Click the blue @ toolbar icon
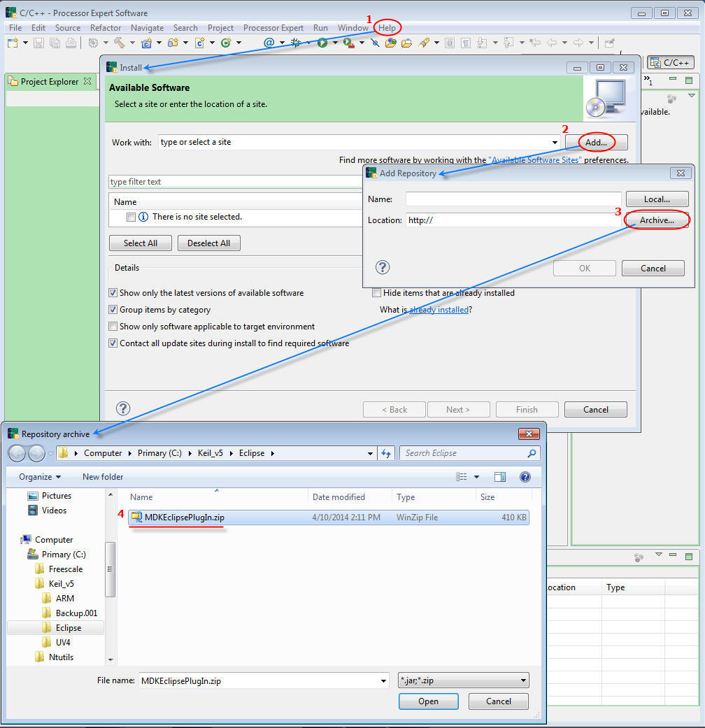 pos(269,43)
